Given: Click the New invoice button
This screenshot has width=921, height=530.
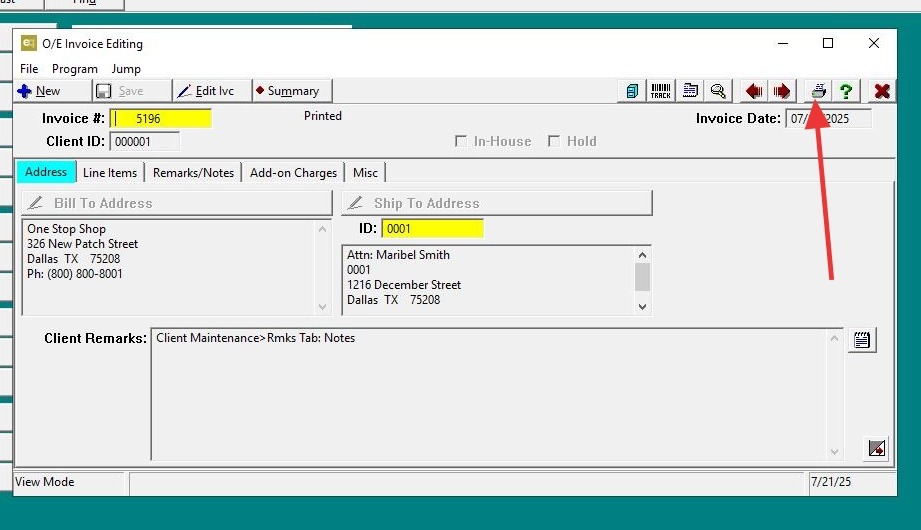Looking at the screenshot, I should click(x=53, y=91).
